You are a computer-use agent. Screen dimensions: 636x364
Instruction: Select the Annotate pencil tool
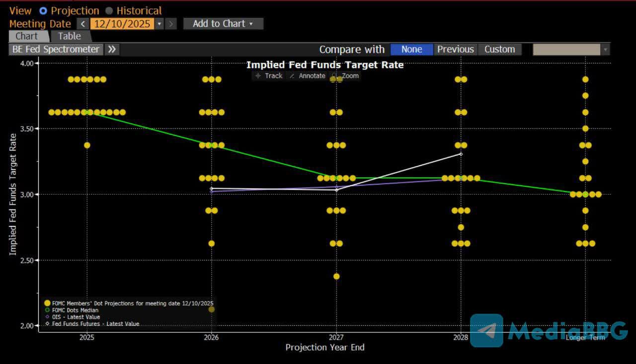pyautogui.click(x=292, y=76)
